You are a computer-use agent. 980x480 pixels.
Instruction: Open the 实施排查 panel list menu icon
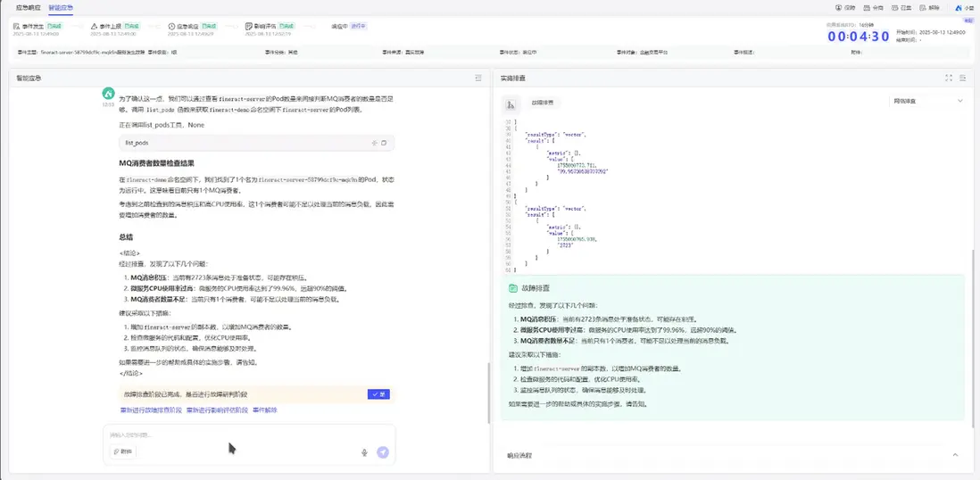coord(964,78)
